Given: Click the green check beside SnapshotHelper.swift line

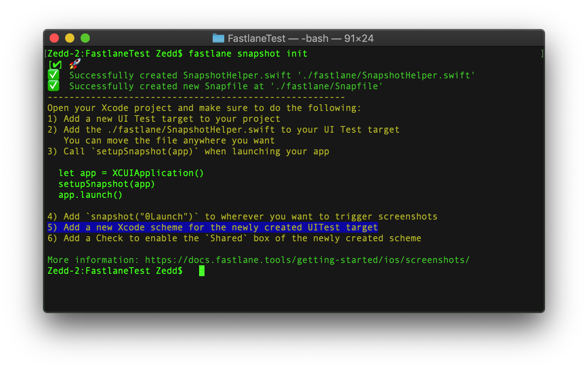Looking at the screenshot, I should coord(53,75).
